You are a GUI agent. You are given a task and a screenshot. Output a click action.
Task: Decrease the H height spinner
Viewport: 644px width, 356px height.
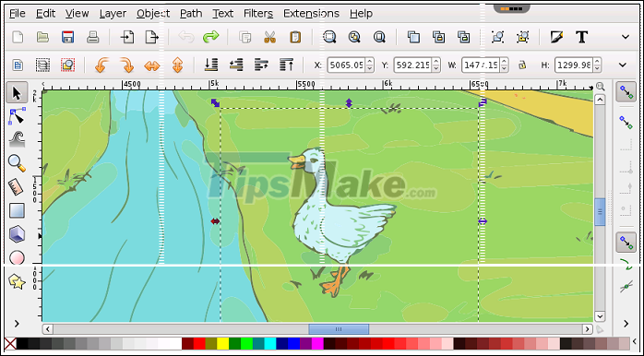(598, 68)
